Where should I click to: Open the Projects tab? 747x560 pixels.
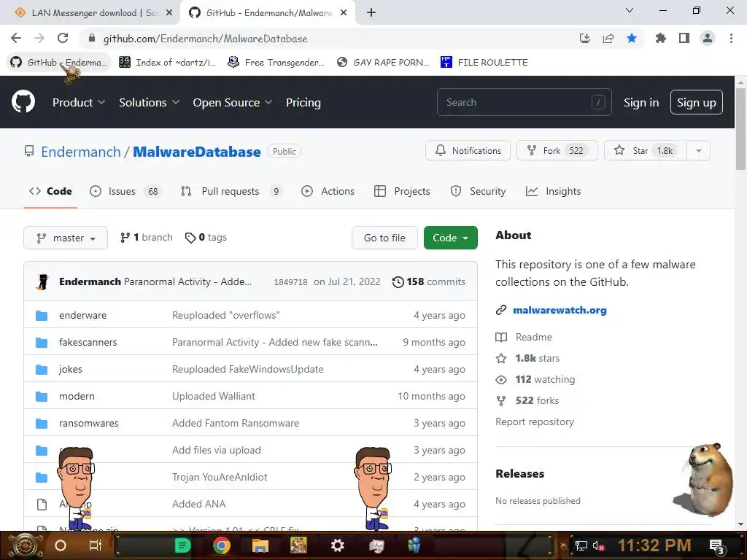(x=402, y=191)
